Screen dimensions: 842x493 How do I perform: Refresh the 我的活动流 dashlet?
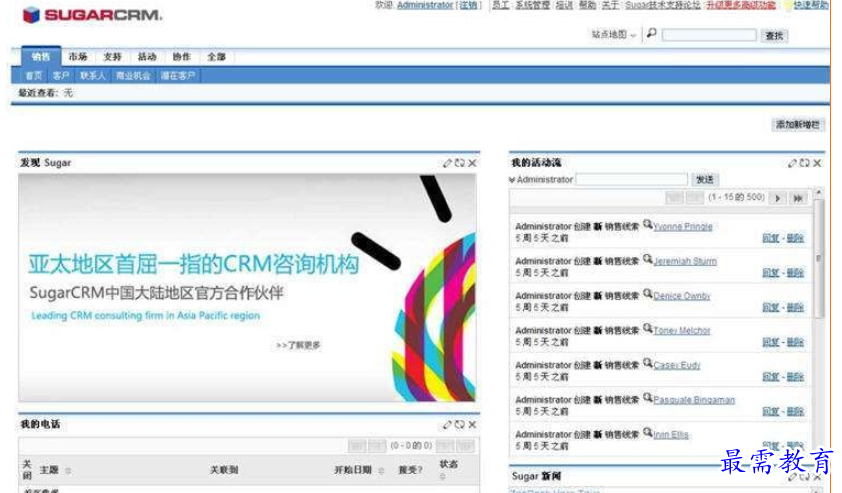tap(804, 163)
